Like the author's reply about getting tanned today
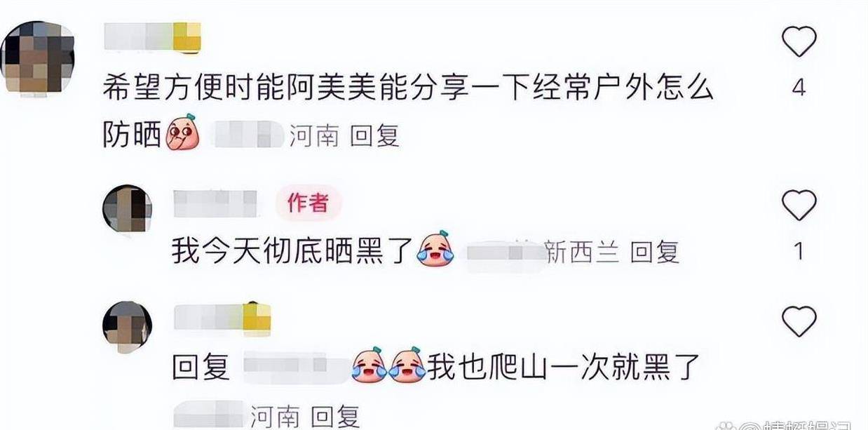The width and height of the screenshot is (868, 430). pyautogui.click(x=799, y=206)
